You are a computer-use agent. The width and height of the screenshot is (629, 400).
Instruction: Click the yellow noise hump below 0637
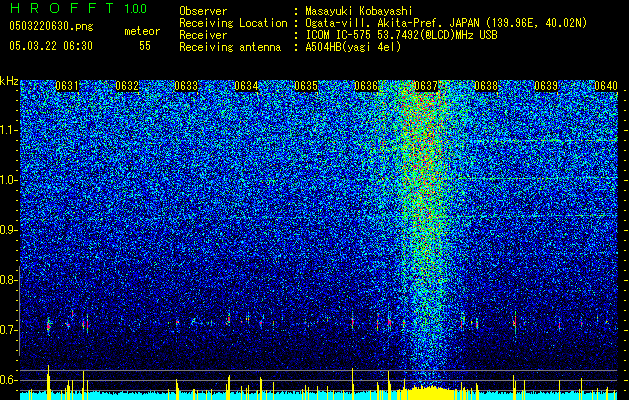[x=428, y=392]
